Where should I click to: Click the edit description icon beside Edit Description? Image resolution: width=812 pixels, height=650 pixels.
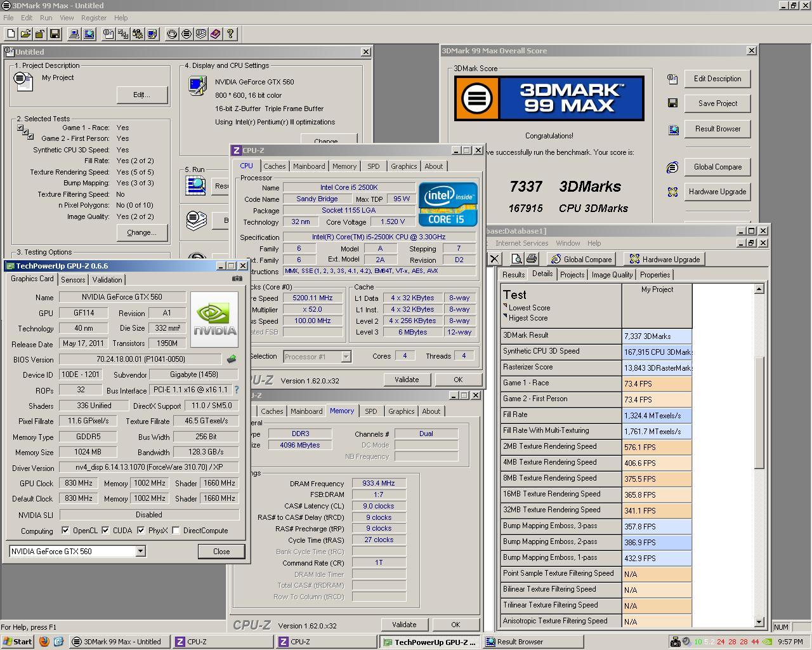coord(672,79)
